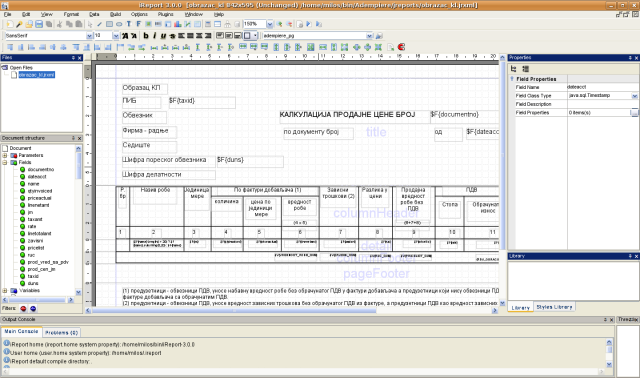This screenshot has width=640, height=378.
Task: Select the line drawing tool
Action: (99, 24)
